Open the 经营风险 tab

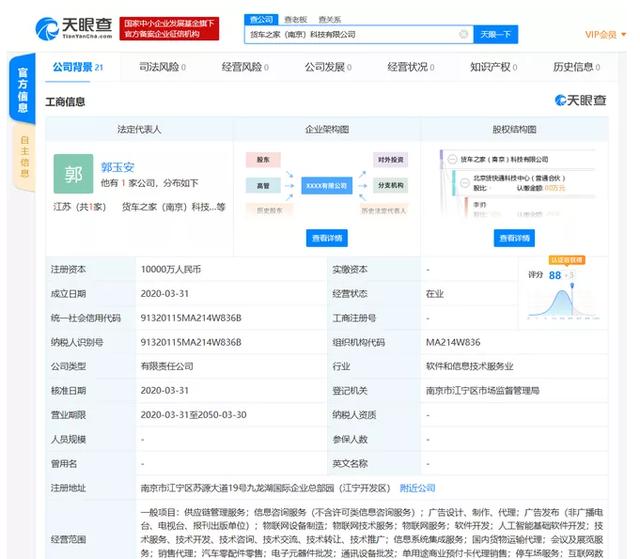(245, 67)
